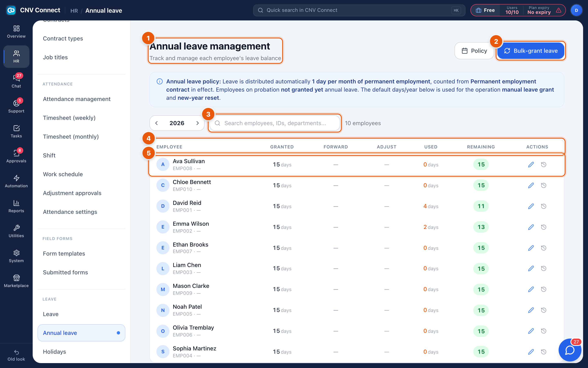The width and height of the screenshot is (588, 368).
Task: View leave history for Liam Chen
Action: 544,268
